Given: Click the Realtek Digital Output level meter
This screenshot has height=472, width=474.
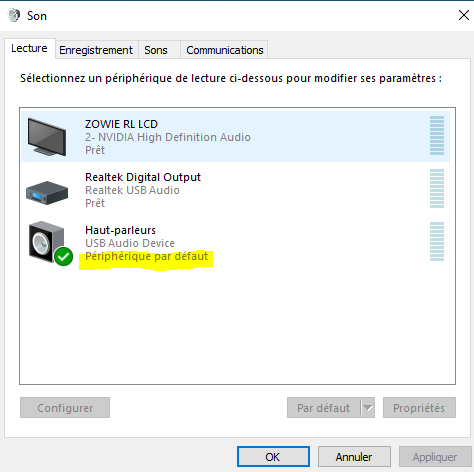Looking at the screenshot, I should (x=437, y=189).
